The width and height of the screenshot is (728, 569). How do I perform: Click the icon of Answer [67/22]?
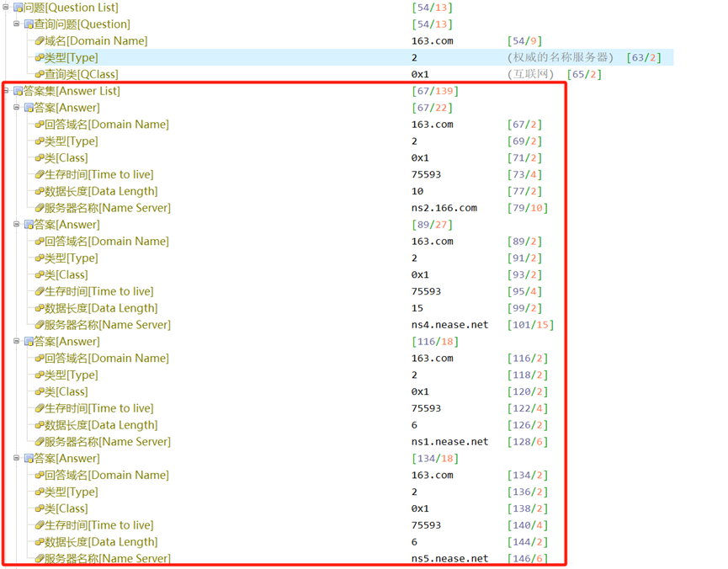(x=29, y=108)
